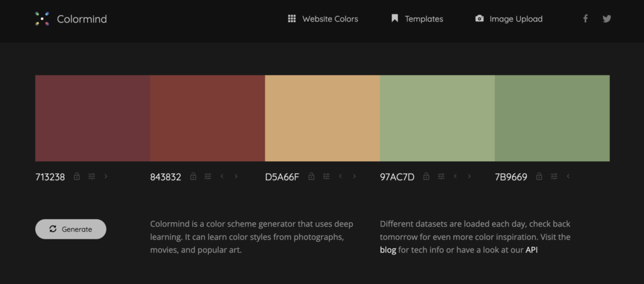
Task: Lock the 713238 color
Action: pos(77,176)
